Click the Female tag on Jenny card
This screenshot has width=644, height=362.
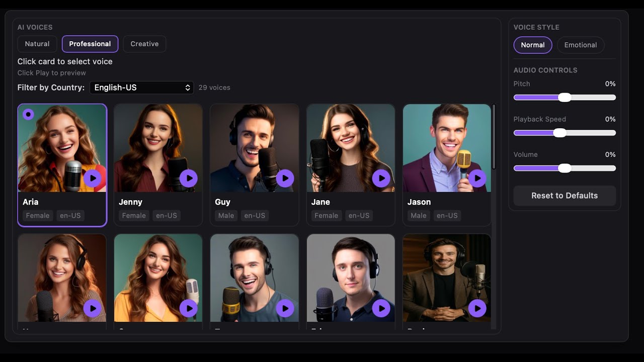(134, 216)
